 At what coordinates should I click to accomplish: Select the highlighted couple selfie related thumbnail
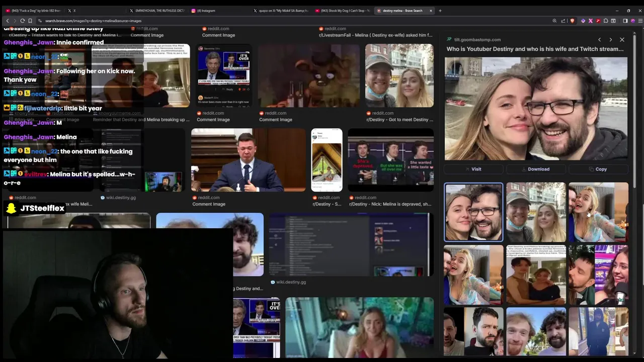473,212
